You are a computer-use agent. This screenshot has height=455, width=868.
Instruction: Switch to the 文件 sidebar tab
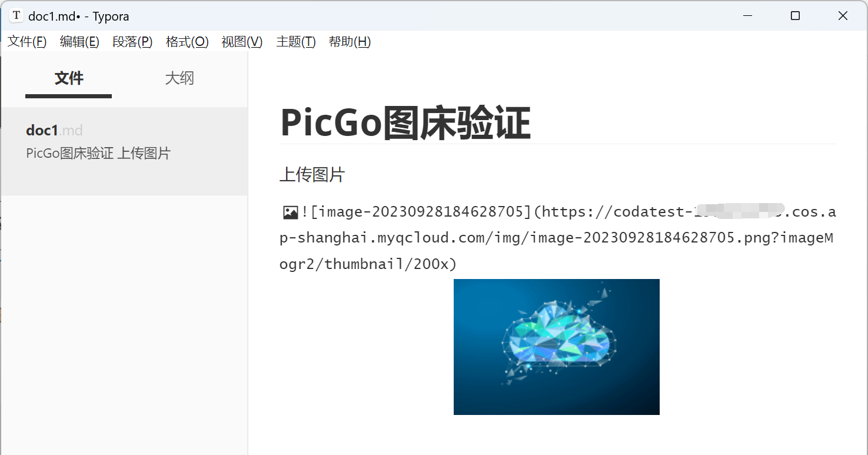pos(69,78)
